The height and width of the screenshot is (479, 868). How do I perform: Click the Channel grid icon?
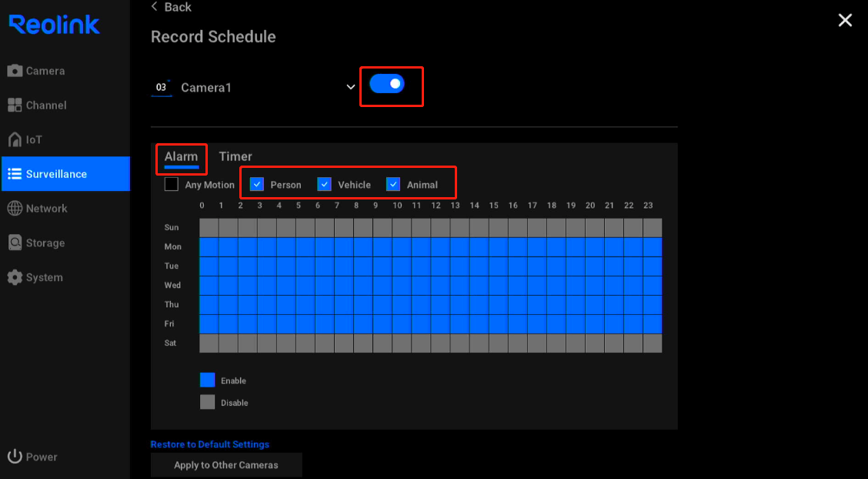[x=15, y=106]
